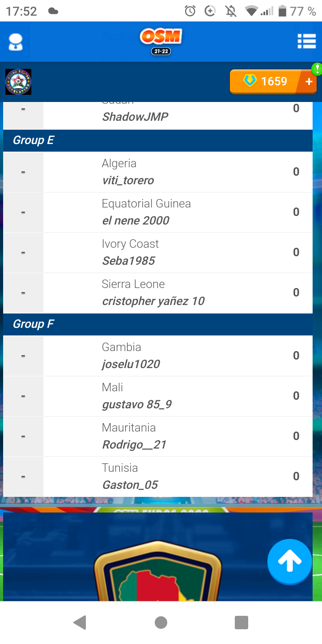Open manager Seba1985's profile
This screenshot has height=644, width=322.
[128, 261]
